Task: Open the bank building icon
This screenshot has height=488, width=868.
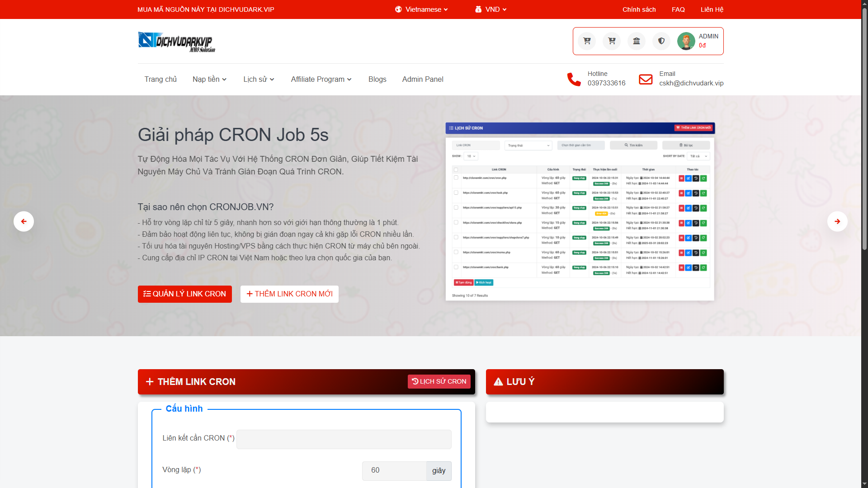Action: (x=637, y=41)
